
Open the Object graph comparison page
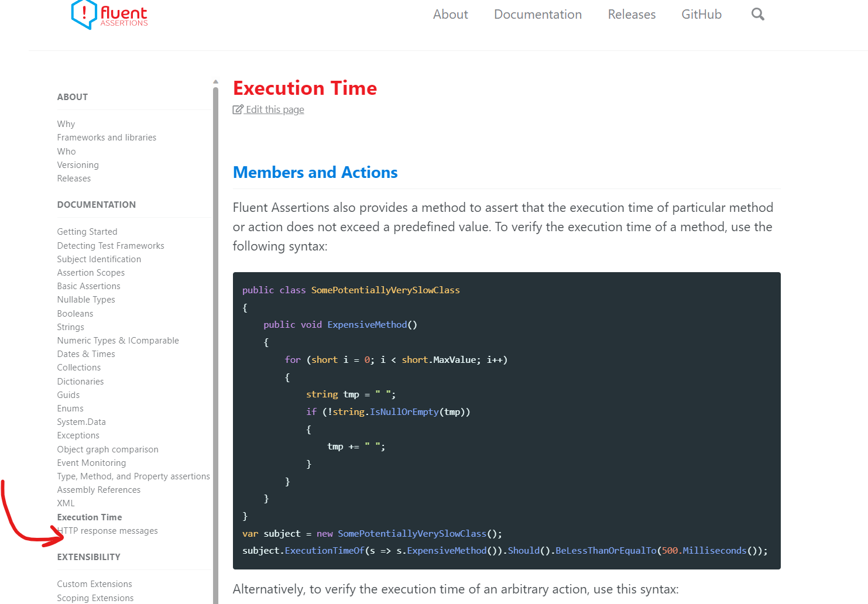(x=108, y=449)
